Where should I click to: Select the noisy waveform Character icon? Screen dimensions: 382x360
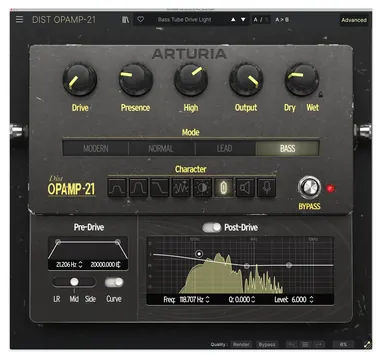pos(181,188)
